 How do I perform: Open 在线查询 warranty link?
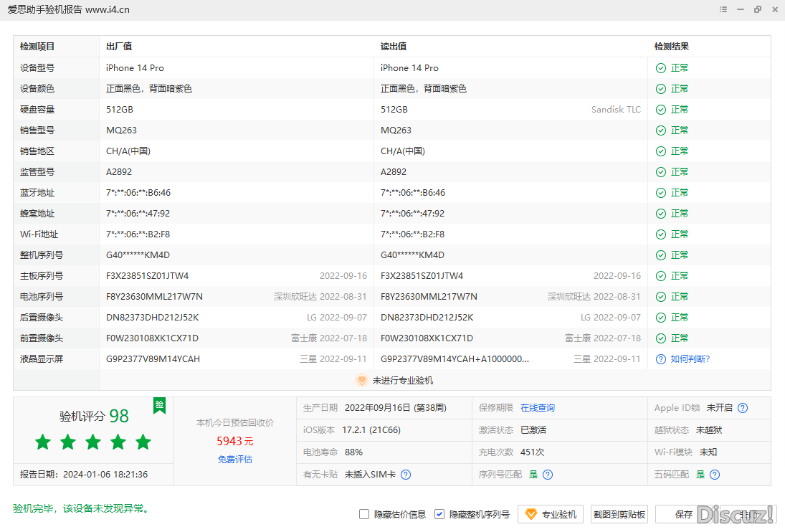click(x=537, y=408)
